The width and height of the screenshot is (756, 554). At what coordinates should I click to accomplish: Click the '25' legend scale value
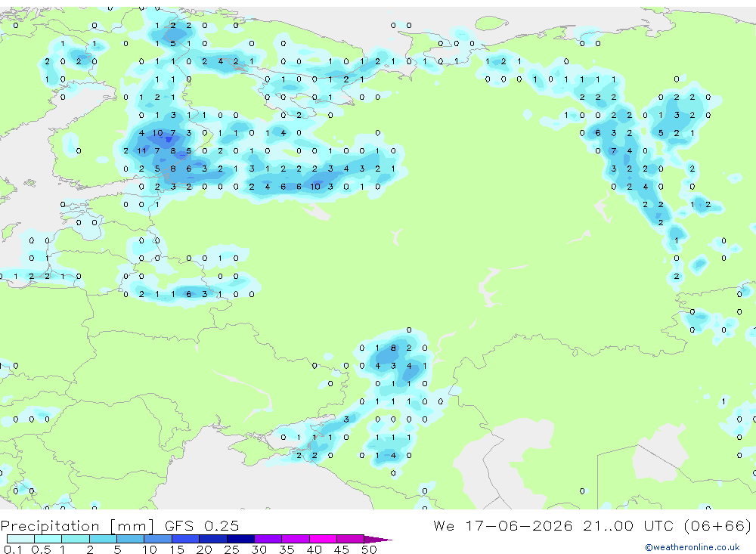(x=231, y=549)
